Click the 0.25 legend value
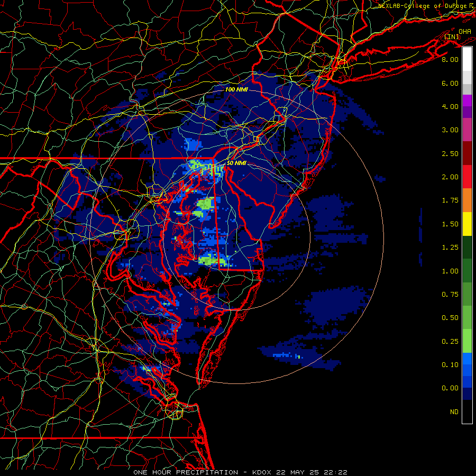Screen dimensions: 476x476 (x=450, y=342)
